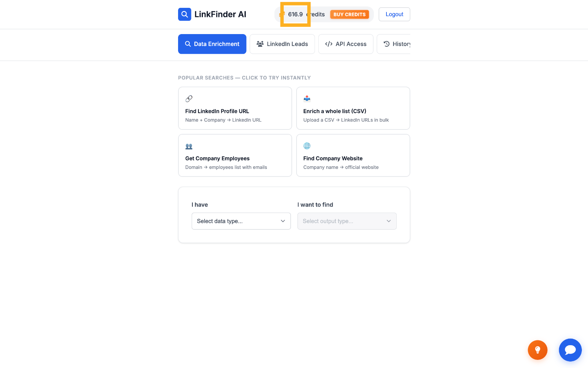Image resolution: width=588 pixels, height=368 pixels.
Task: Click the 'I have' label
Action: pos(200,205)
